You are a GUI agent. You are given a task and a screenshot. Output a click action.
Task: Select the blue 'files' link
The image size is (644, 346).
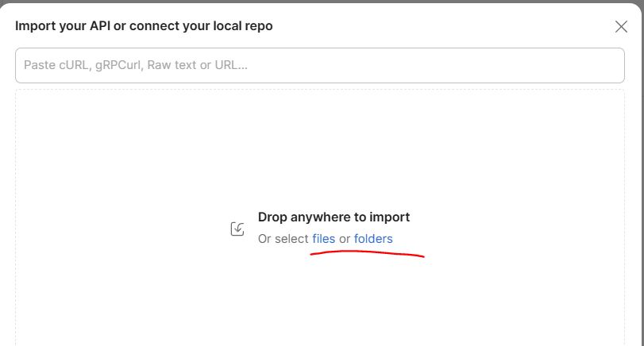click(324, 239)
